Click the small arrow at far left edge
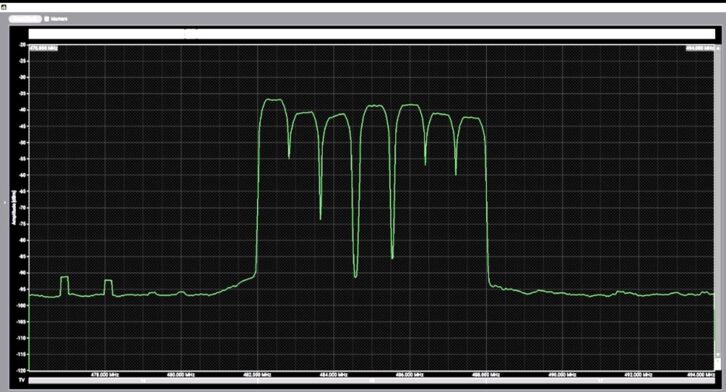 click(x=5, y=202)
